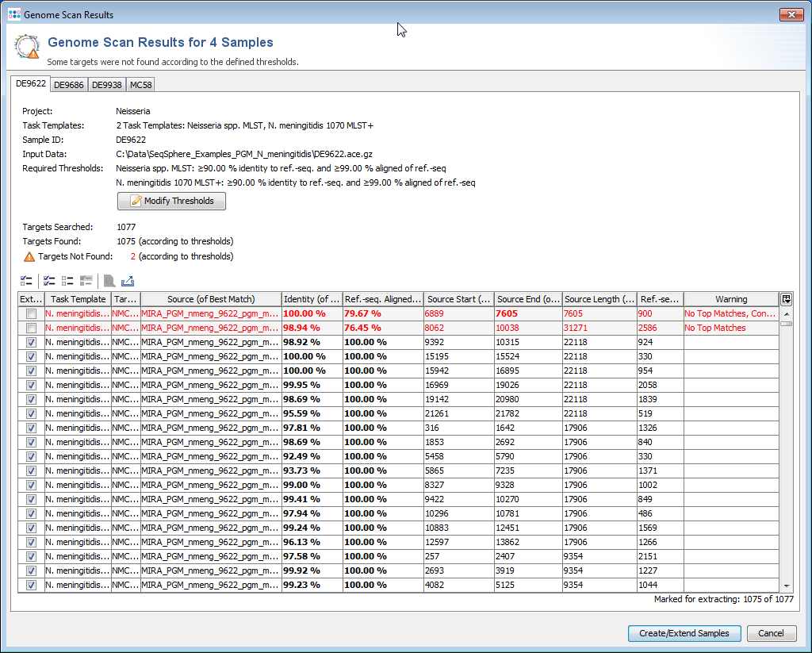Click the unchecked list icon (deselect all rows)
The image size is (812, 653).
point(67,281)
